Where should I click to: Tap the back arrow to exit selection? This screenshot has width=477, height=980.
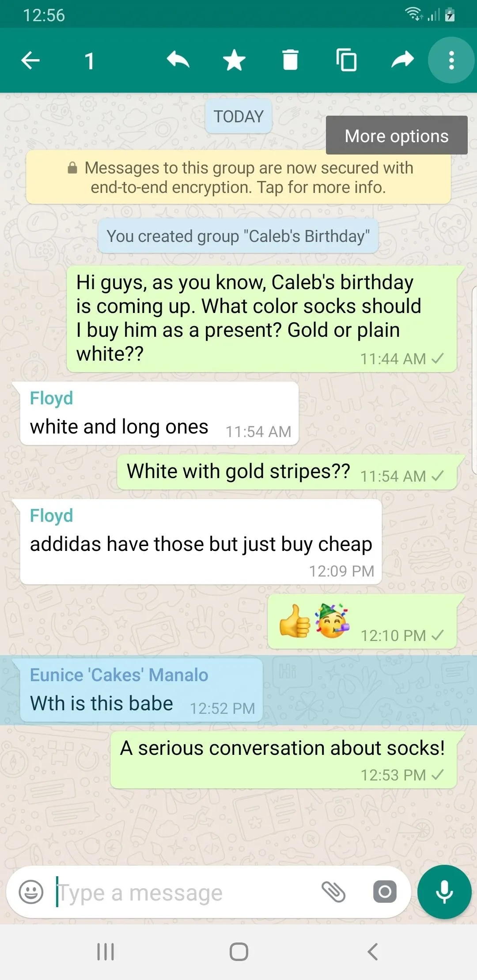(x=30, y=60)
